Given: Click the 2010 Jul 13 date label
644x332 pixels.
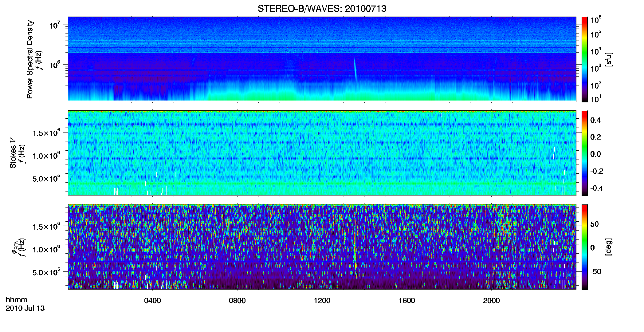Looking at the screenshot, I should [x=25, y=308].
